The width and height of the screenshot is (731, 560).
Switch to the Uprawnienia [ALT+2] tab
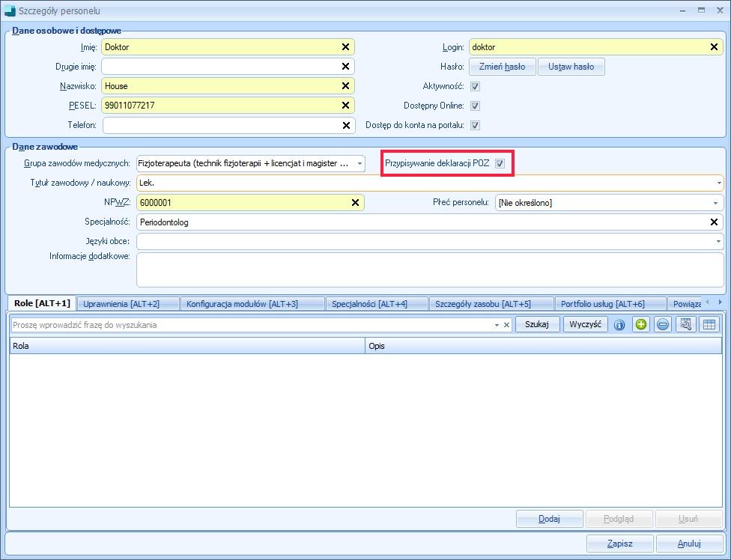127,304
